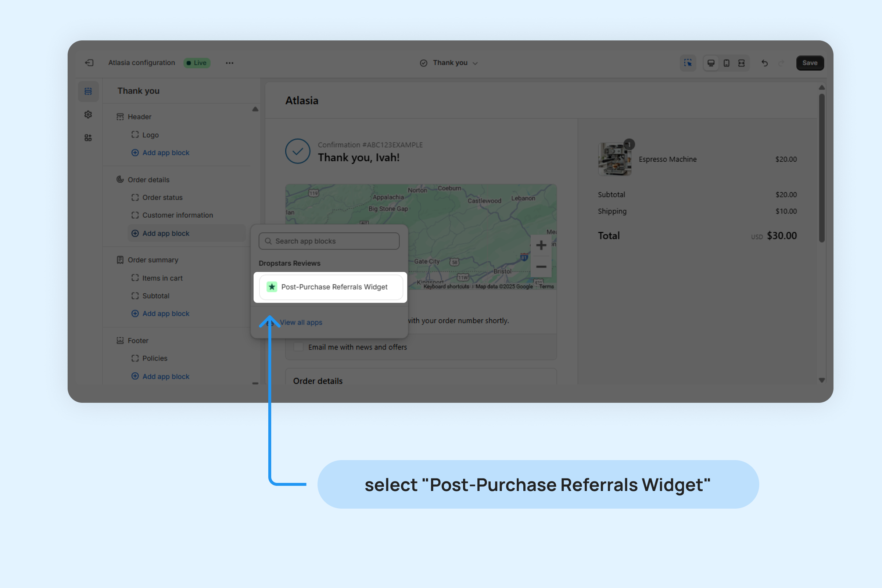Open the View all apps link
The height and width of the screenshot is (588, 882).
301,323
